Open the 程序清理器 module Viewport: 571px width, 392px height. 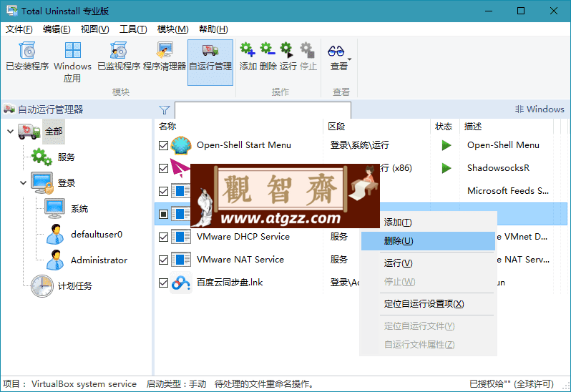[x=165, y=57]
